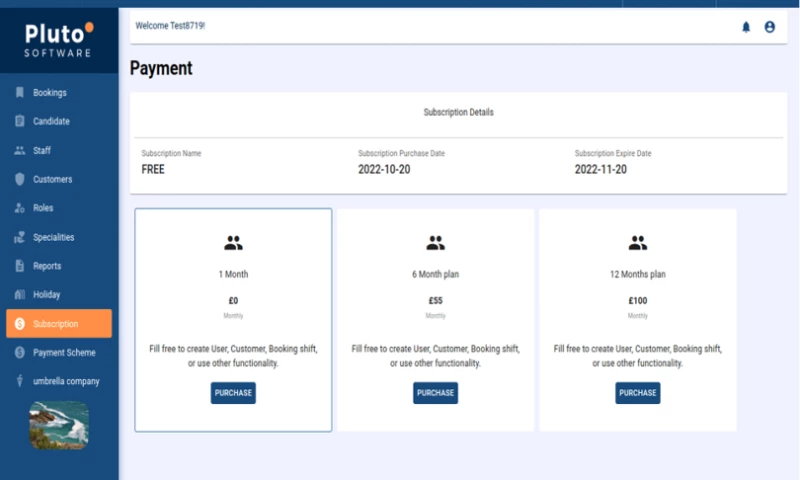This screenshot has height=480, width=800.
Task: Click the group icon on 1 Month card
Action: [233, 243]
